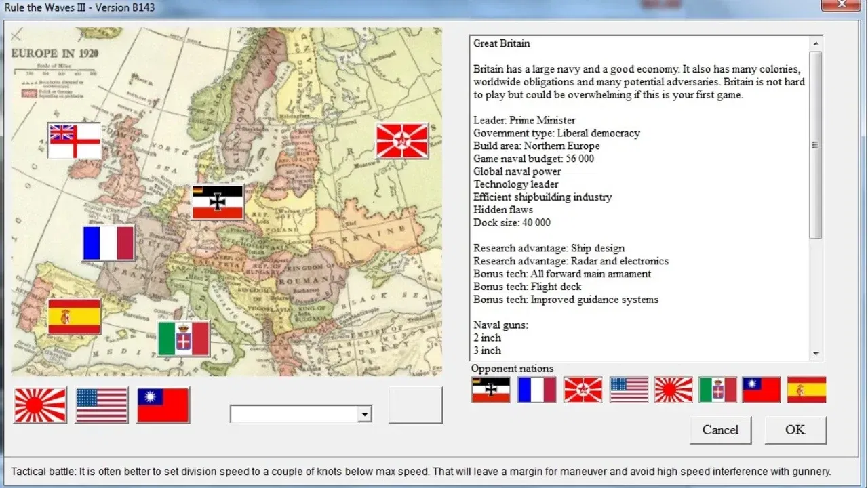The height and width of the screenshot is (488, 868).
Task: Click the nation description scrollbar thumb
Action: point(814,144)
